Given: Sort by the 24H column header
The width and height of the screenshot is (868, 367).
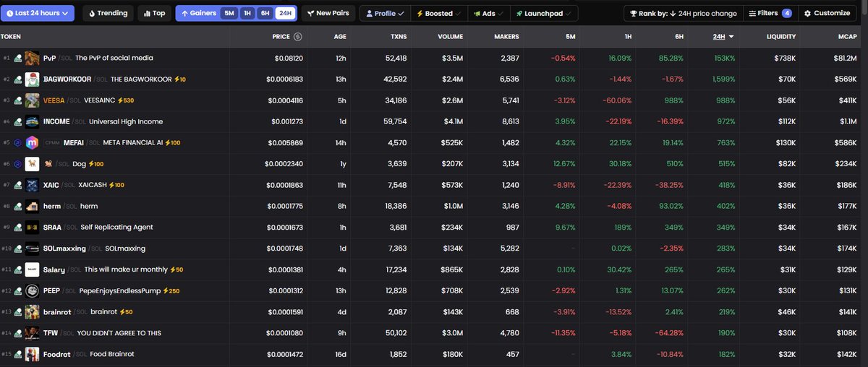Looking at the screenshot, I should click(723, 36).
